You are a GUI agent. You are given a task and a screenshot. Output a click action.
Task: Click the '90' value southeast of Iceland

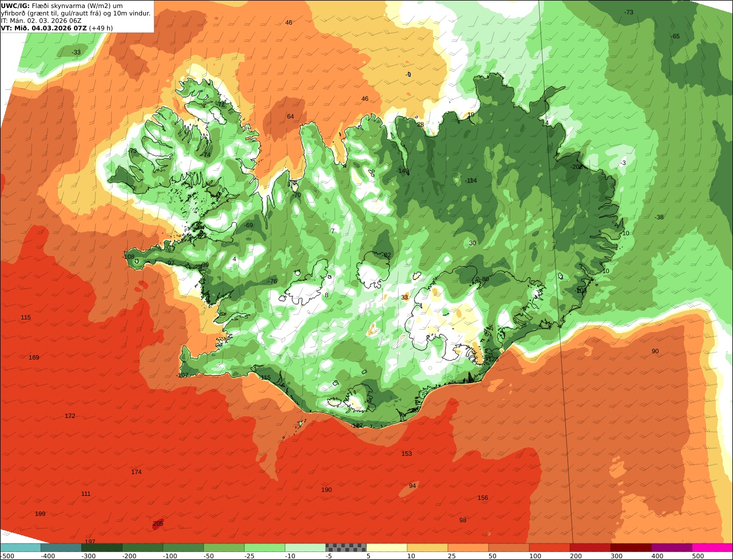point(655,352)
